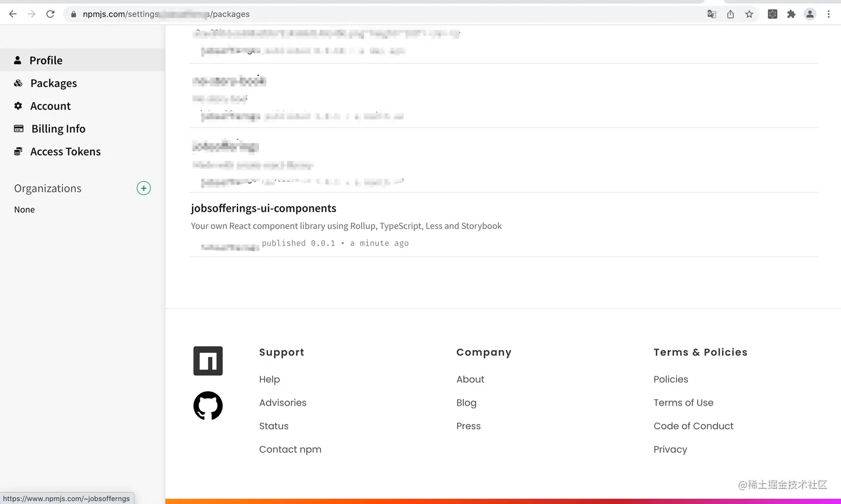Click the None text under Organizations
The width and height of the screenshot is (841, 504).
24,209
